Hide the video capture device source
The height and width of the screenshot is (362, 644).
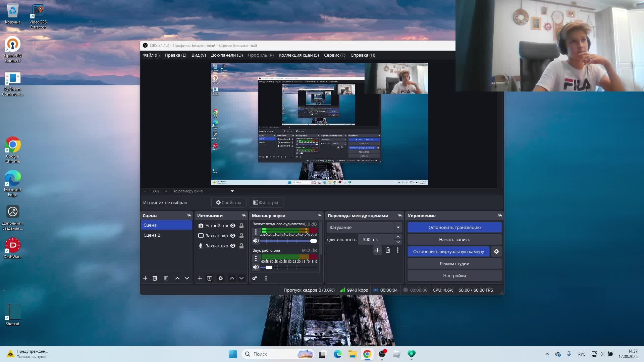point(233,226)
